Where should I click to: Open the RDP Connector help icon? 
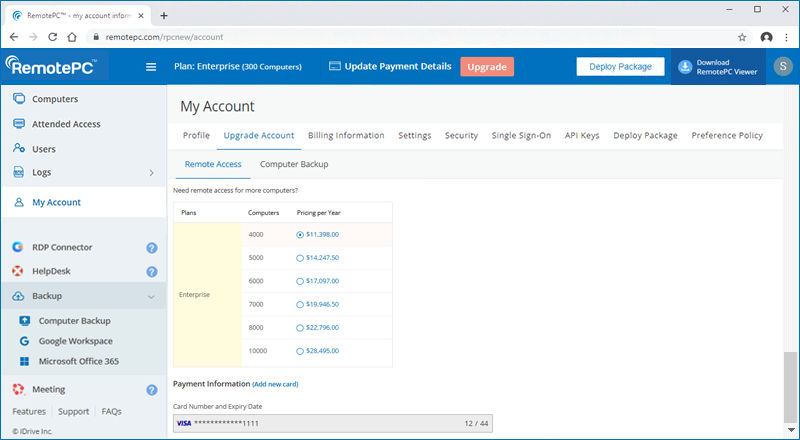click(x=152, y=248)
